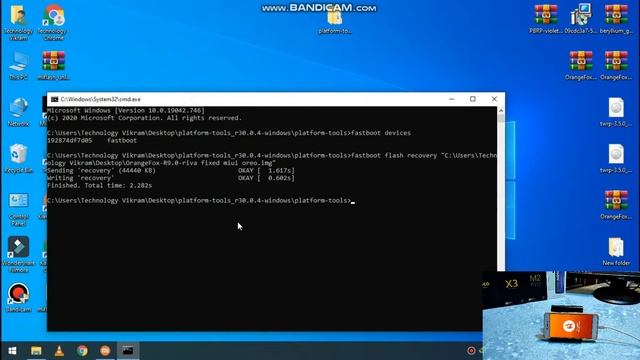Click the phone webcam overlay thumbnail
Screen dimensions: 640x360
pos(561,316)
